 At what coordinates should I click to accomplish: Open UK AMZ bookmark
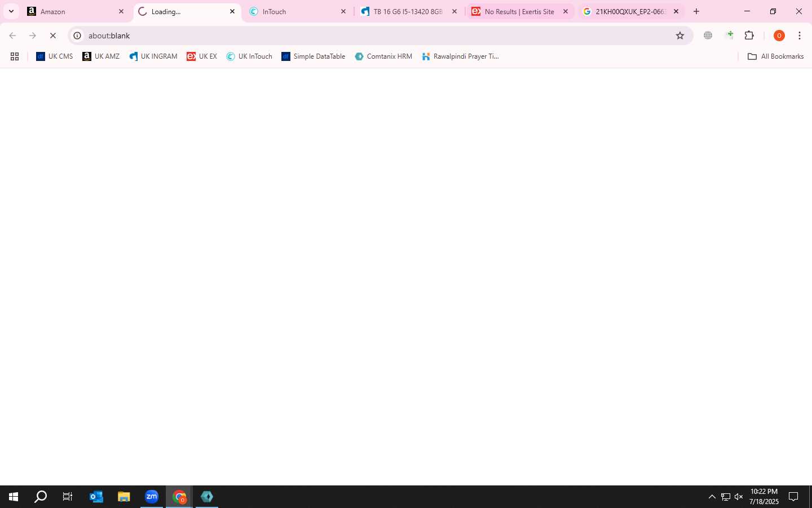click(101, 56)
